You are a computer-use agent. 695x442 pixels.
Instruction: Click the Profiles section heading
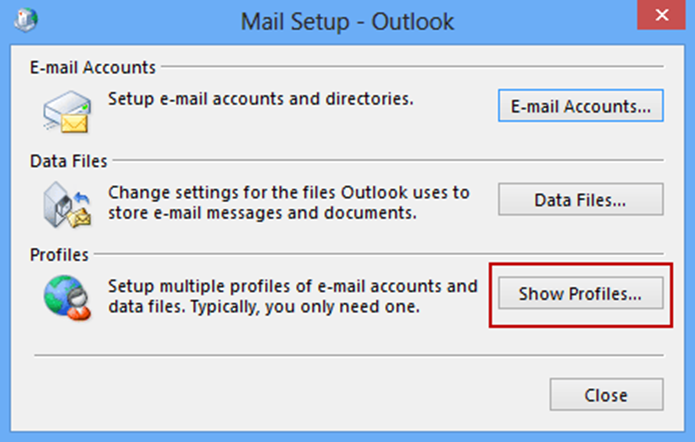click(59, 255)
